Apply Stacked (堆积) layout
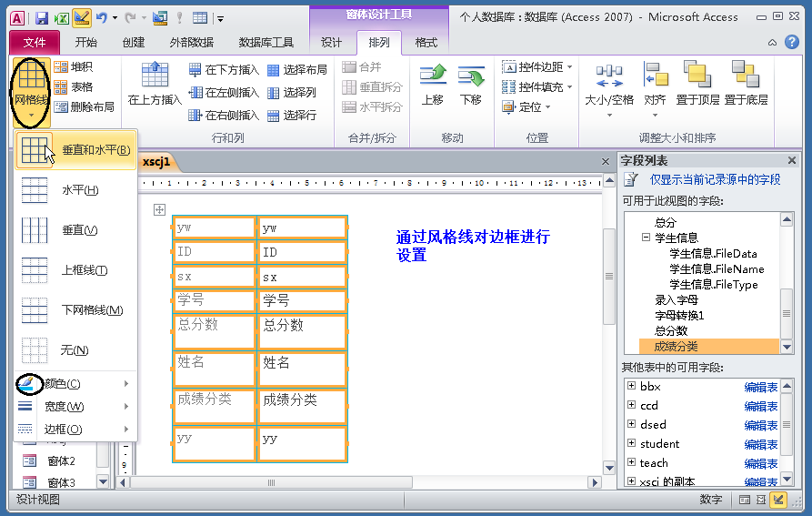 click(x=74, y=66)
